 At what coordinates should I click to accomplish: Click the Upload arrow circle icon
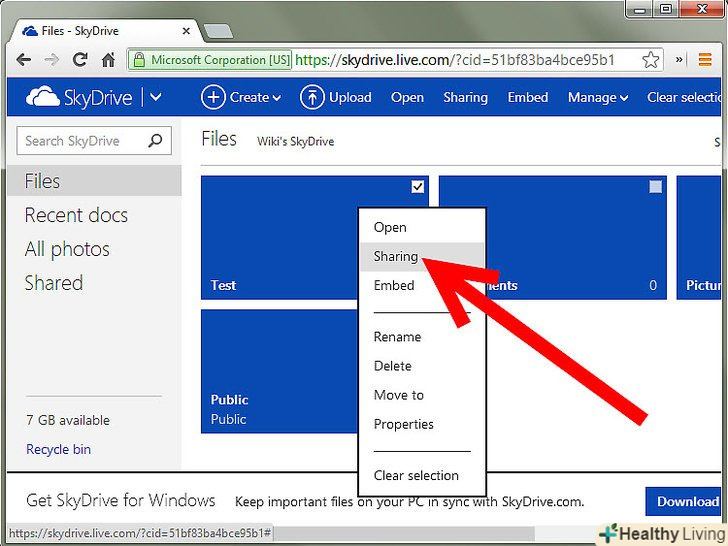pos(312,97)
